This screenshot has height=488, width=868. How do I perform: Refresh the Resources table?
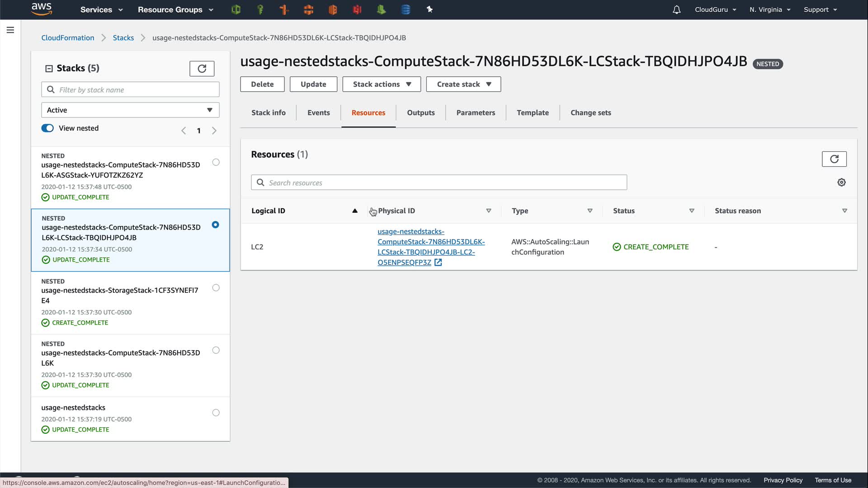tap(834, 159)
